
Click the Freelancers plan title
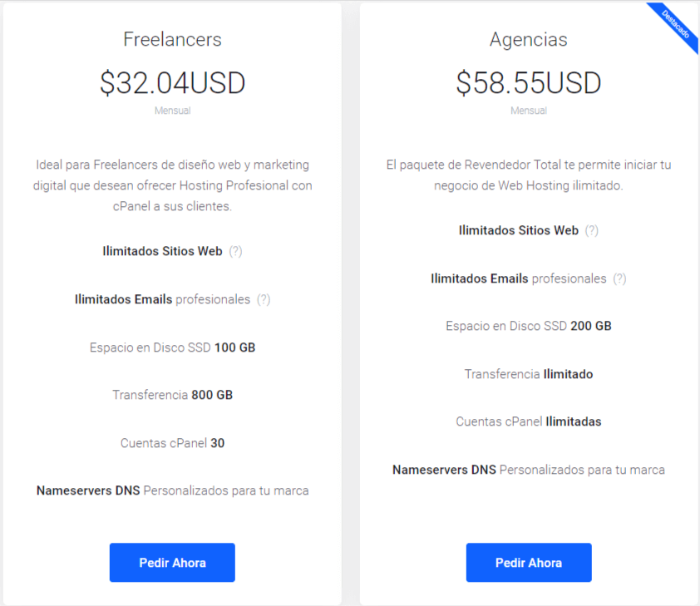172,39
